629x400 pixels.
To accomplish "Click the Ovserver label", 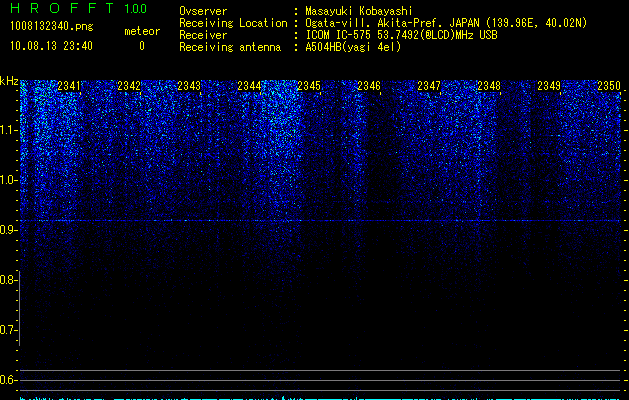I will pyautogui.click(x=203, y=11).
